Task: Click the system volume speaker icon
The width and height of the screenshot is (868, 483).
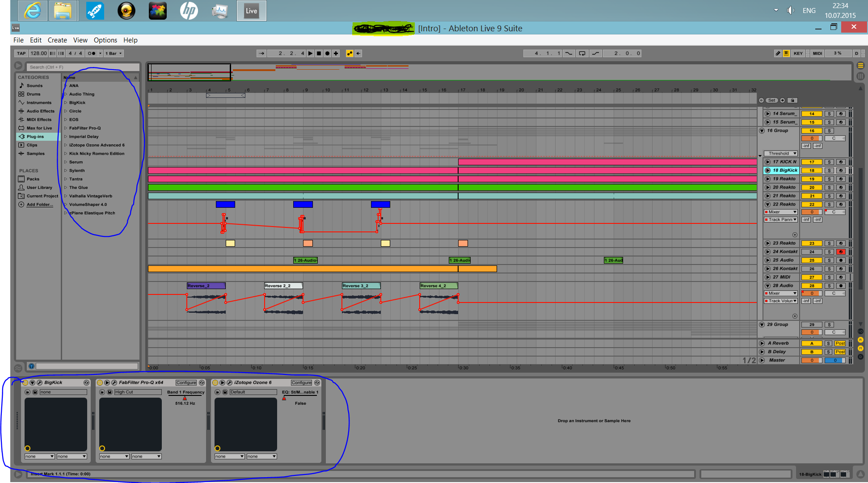Action: [791, 10]
